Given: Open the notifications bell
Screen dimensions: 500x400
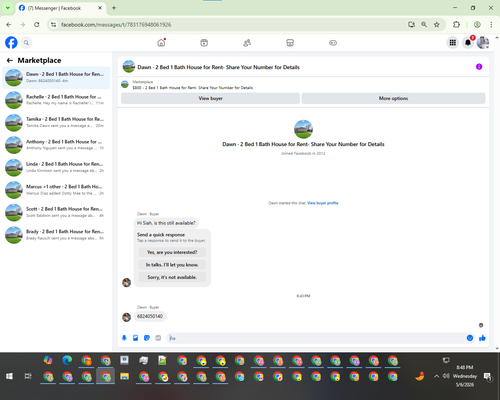Looking at the screenshot, I should click(468, 43).
